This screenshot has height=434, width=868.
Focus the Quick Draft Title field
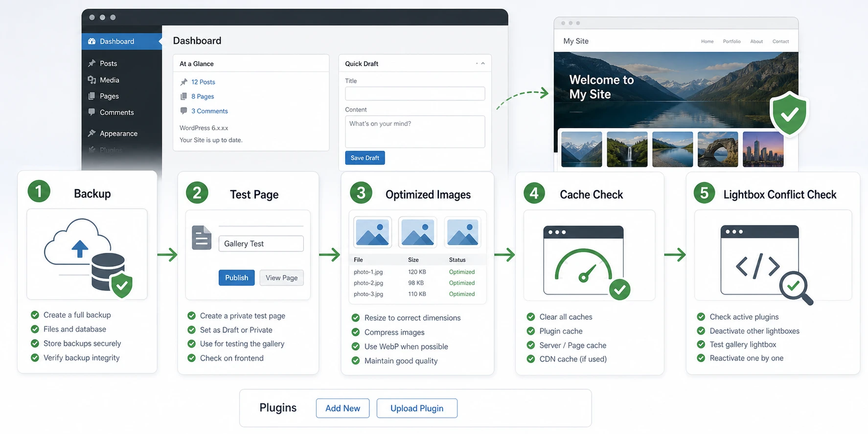(x=415, y=93)
